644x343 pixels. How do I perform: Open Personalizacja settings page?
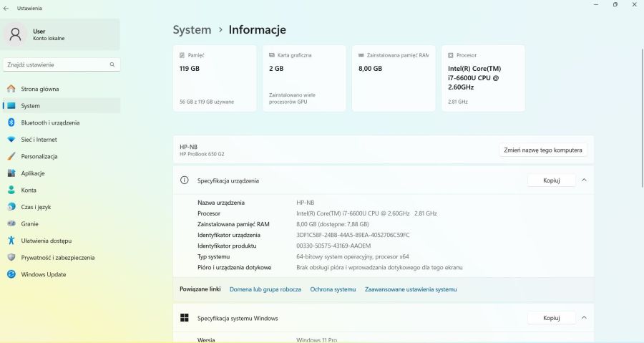pyautogui.click(x=62, y=156)
